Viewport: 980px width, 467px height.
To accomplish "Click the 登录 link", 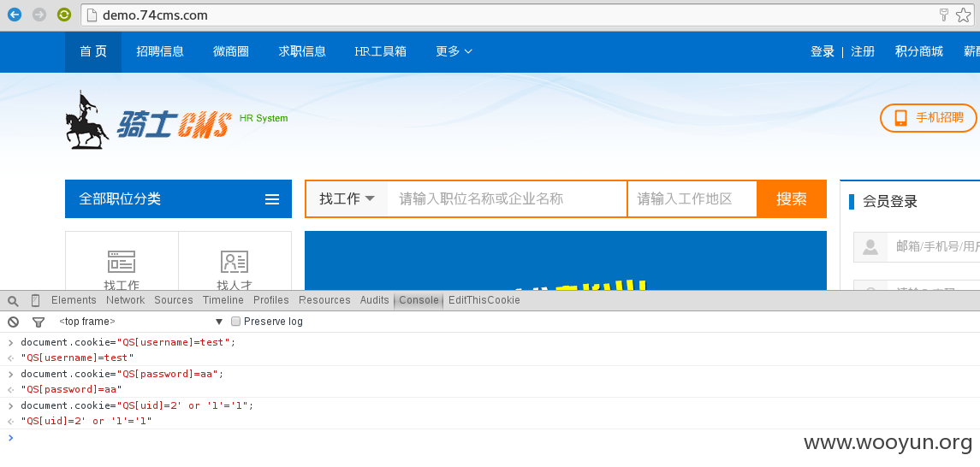I will coord(822,52).
